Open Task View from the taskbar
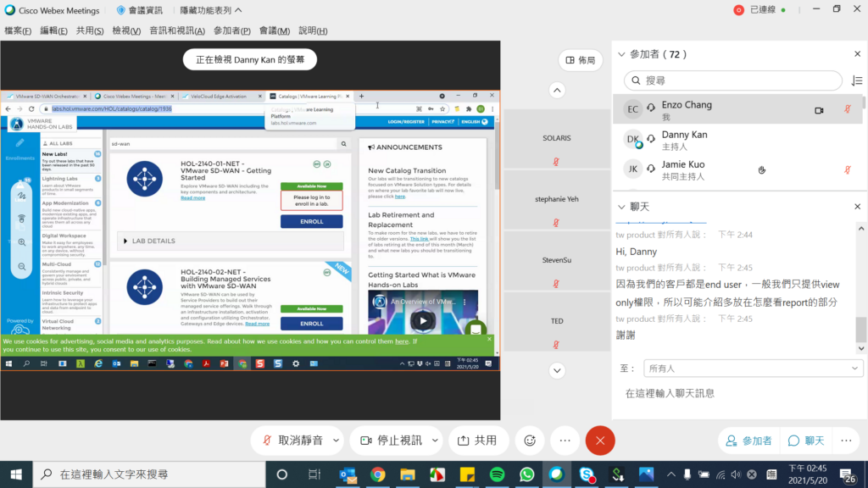The image size is (868, 488). (314, 474)
